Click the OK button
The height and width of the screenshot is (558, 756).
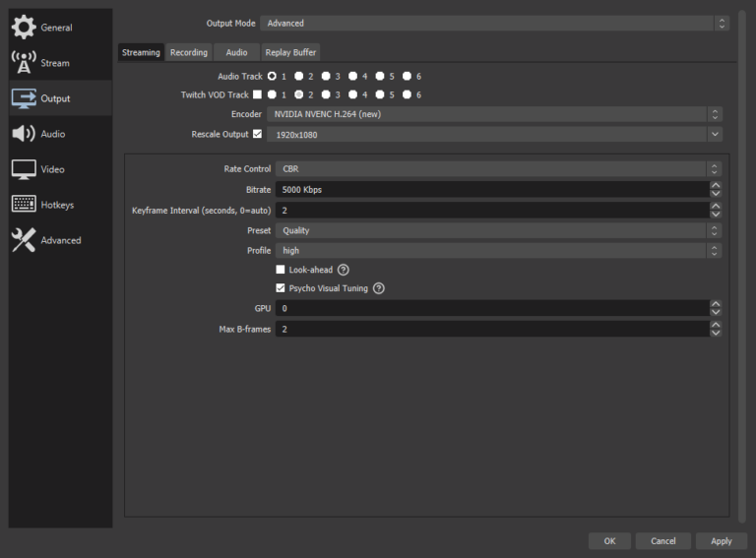[x=609, y=541]
